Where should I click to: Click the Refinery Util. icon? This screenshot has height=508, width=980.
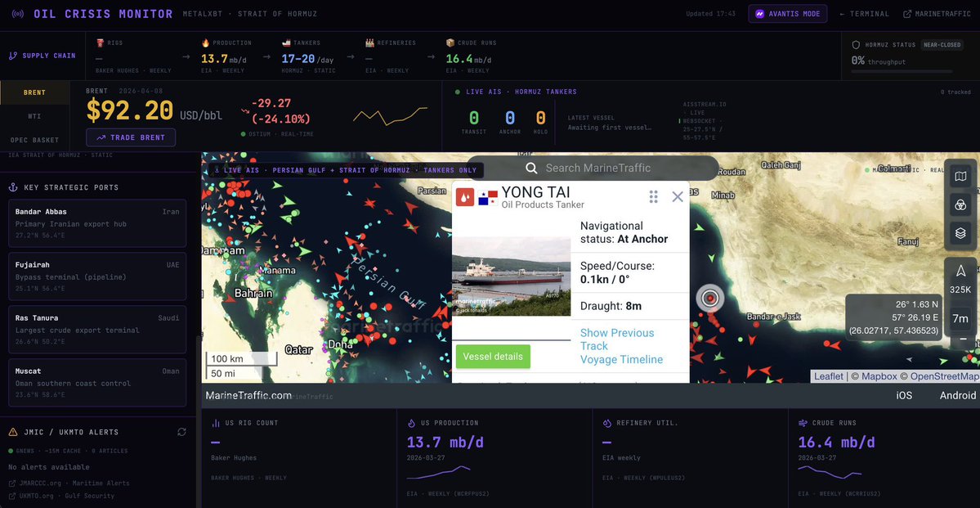[x=606, y=423]
